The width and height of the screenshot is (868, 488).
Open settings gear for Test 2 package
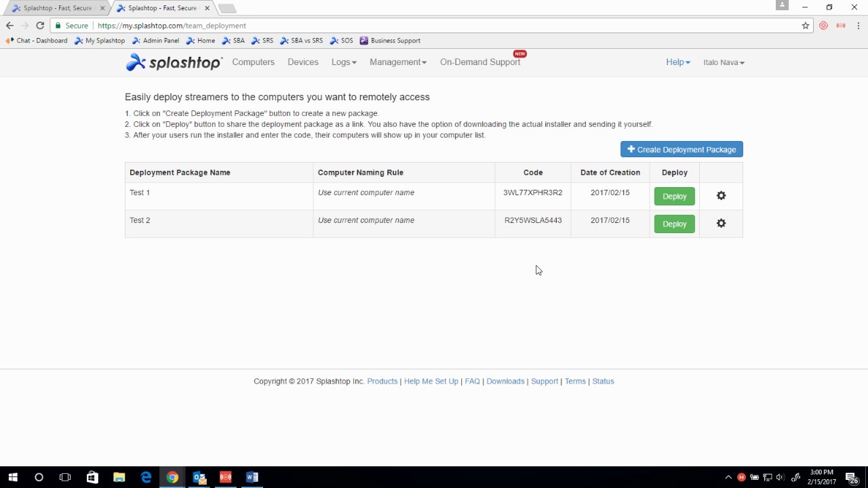pos(721,224)
